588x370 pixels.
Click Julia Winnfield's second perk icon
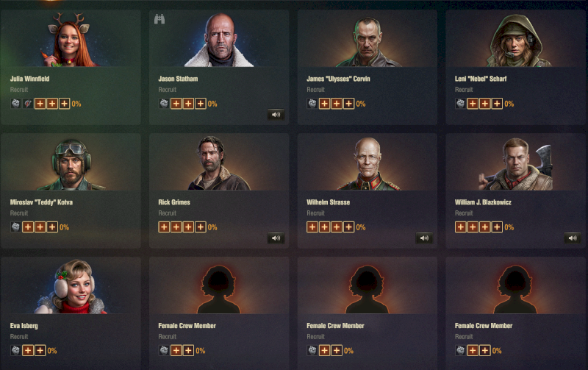coord(28,103)
